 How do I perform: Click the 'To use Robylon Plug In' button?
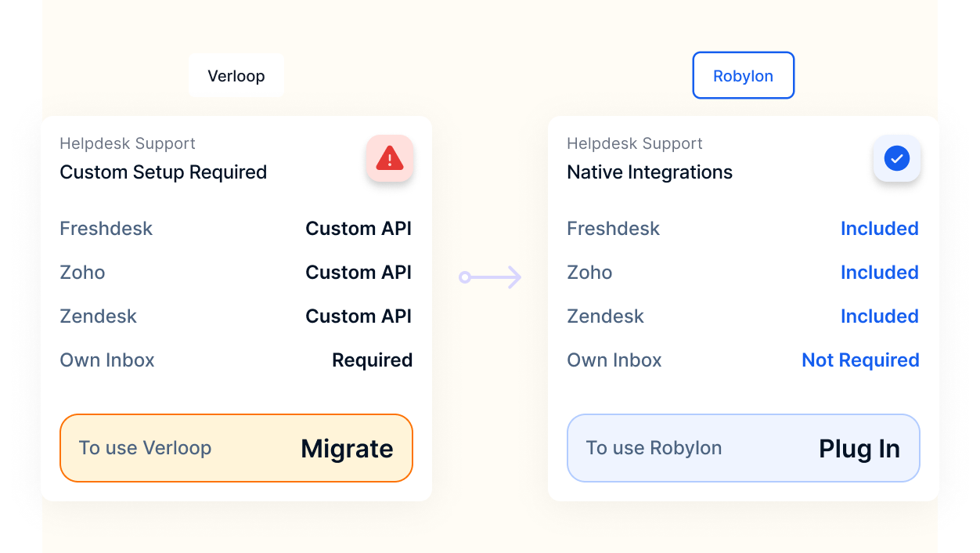coord(744,448)
